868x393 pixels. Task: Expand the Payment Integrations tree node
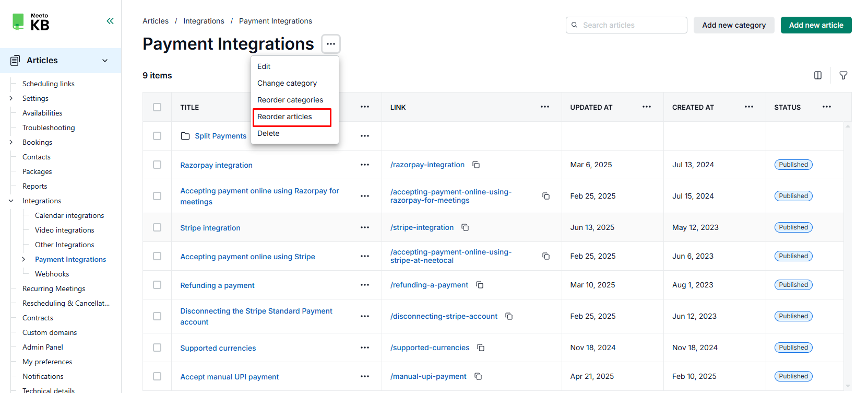tap(23, 259)
